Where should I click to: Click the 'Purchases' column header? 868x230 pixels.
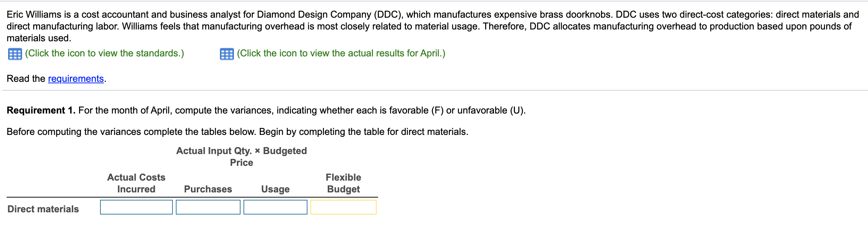point(208,189)
